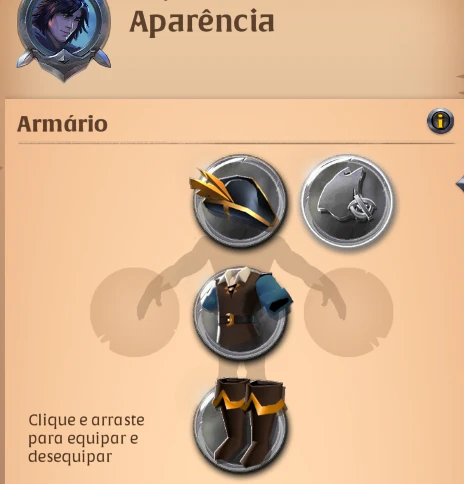Click the gold trim on the boots
Screen dimensions: 464x484
point(249,402)
